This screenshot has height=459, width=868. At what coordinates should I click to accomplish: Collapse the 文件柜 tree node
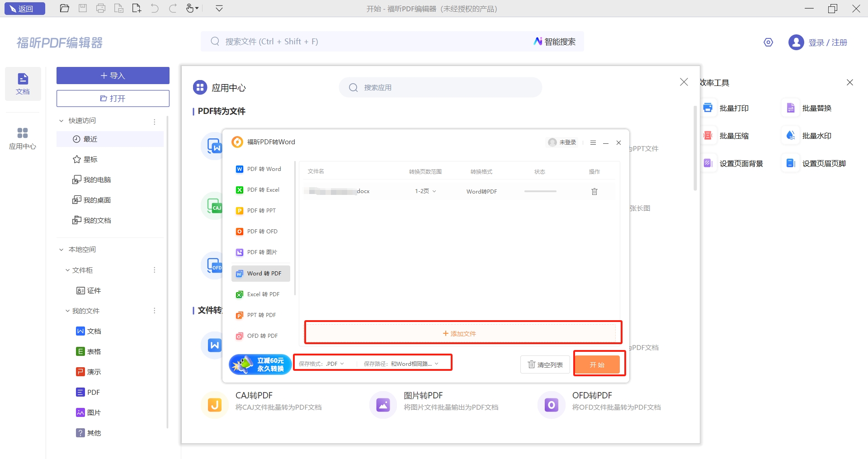67,270
